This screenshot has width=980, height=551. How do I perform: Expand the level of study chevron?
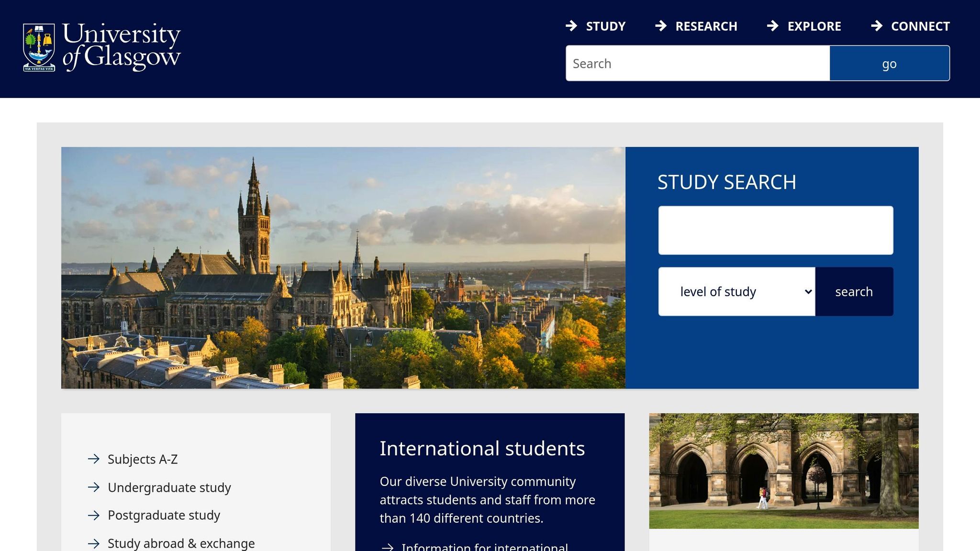(x=808, y=291)
